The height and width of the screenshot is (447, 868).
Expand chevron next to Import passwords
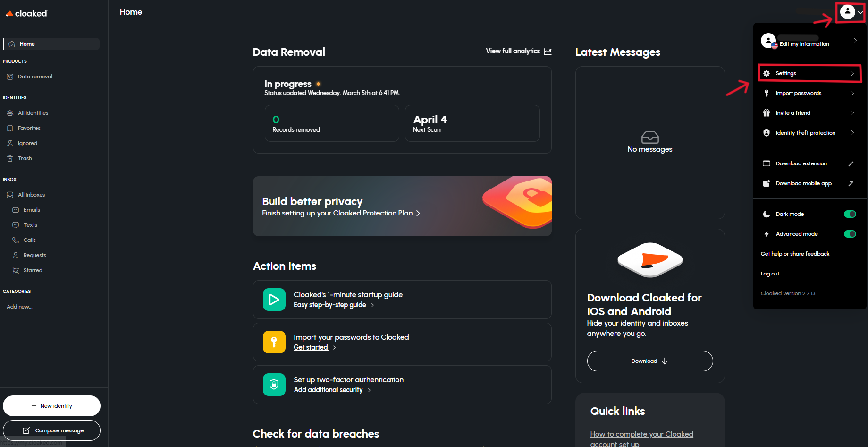[852, 93]
